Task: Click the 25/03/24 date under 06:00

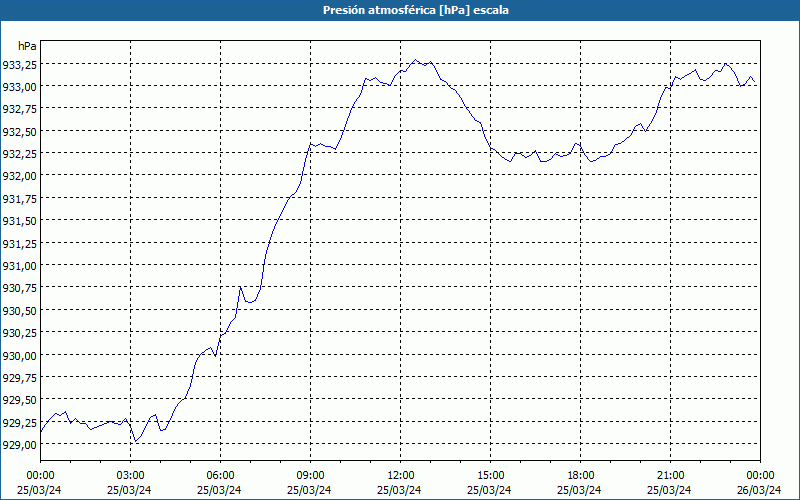Action: coord(219,490)
